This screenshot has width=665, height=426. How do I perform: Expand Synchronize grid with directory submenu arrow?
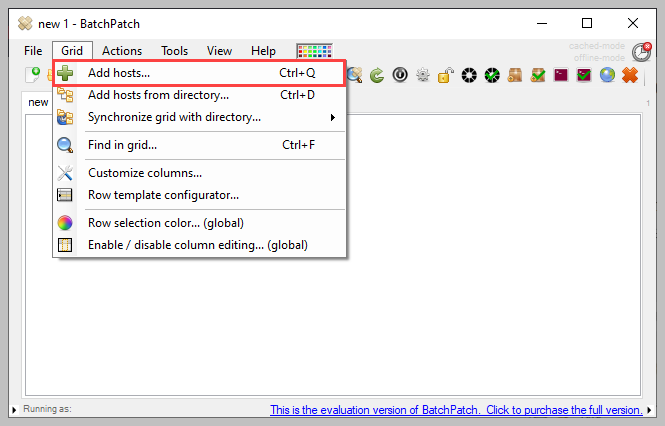[x=333, y=118]
